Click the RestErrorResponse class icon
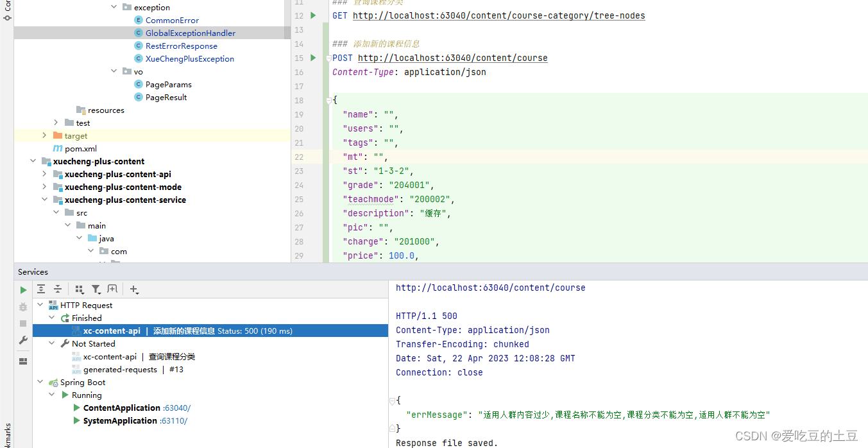 click(139, 46)
